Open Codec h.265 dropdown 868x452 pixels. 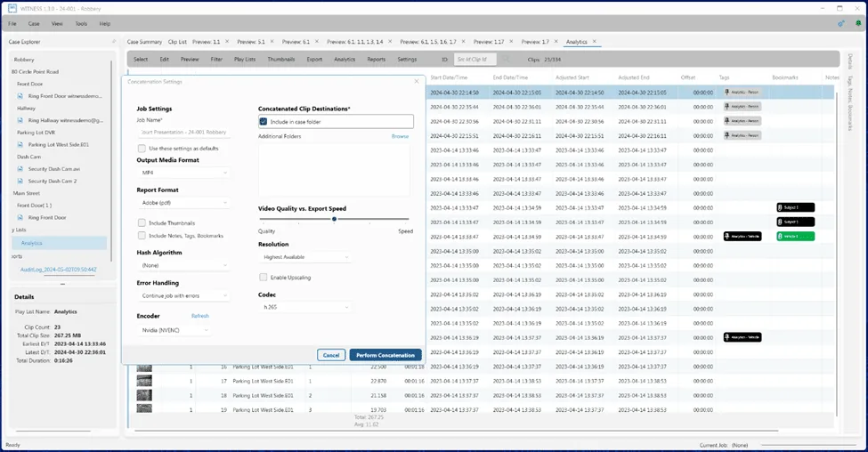coord(305,307)
